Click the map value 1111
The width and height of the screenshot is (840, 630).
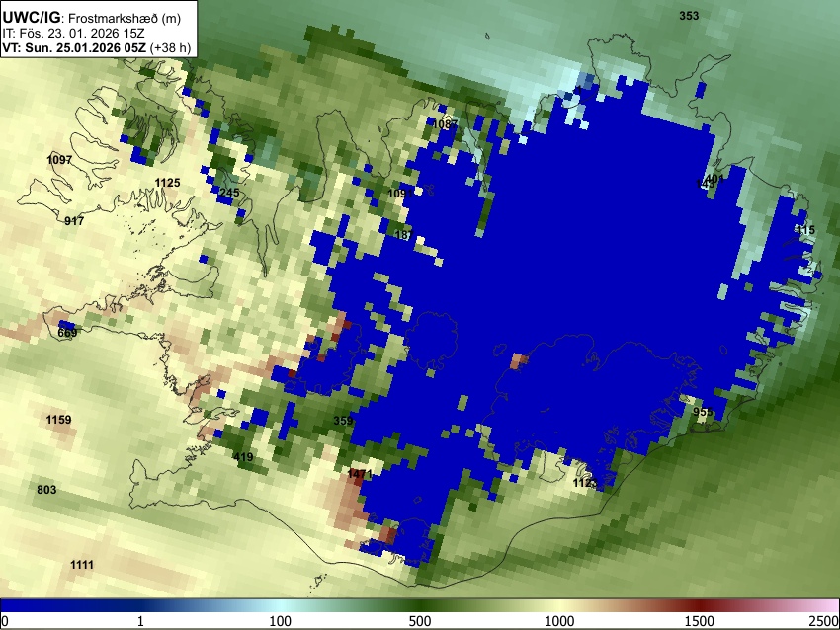click(82, 564)
